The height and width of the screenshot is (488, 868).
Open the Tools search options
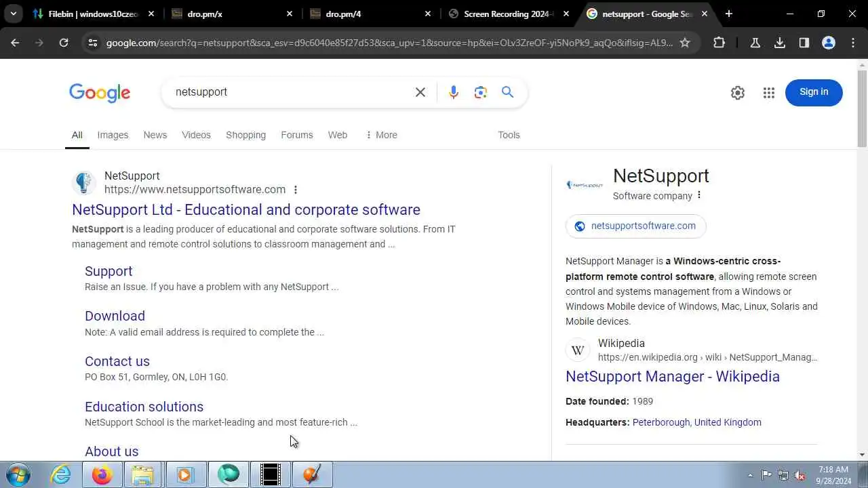coord(509,135)
